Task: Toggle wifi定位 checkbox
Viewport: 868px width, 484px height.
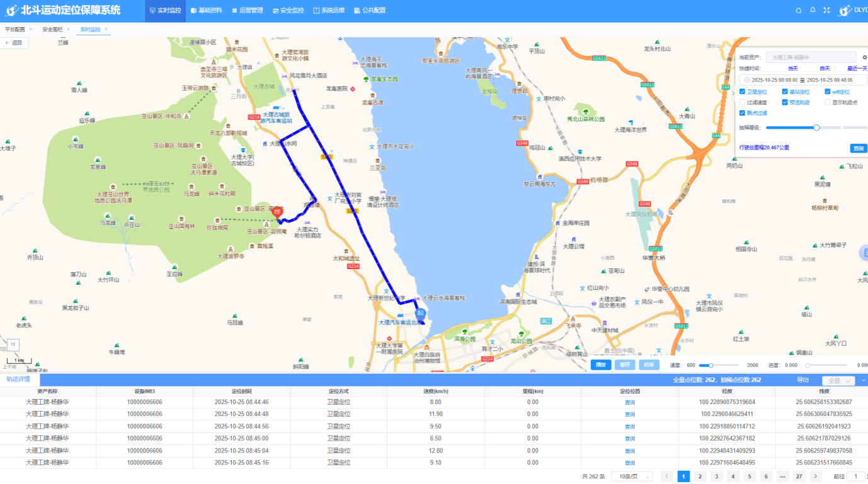Action: 827,92
